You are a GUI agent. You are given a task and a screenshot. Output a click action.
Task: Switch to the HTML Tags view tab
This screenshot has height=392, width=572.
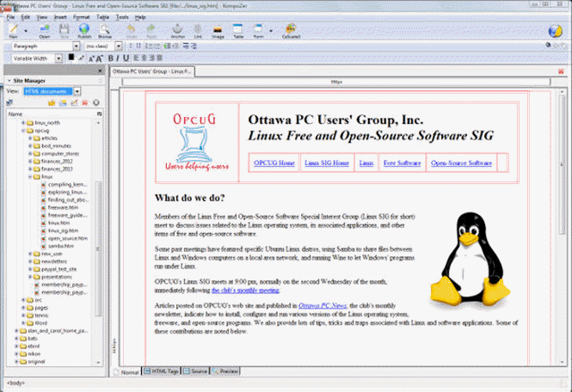[x=161, y=371]
